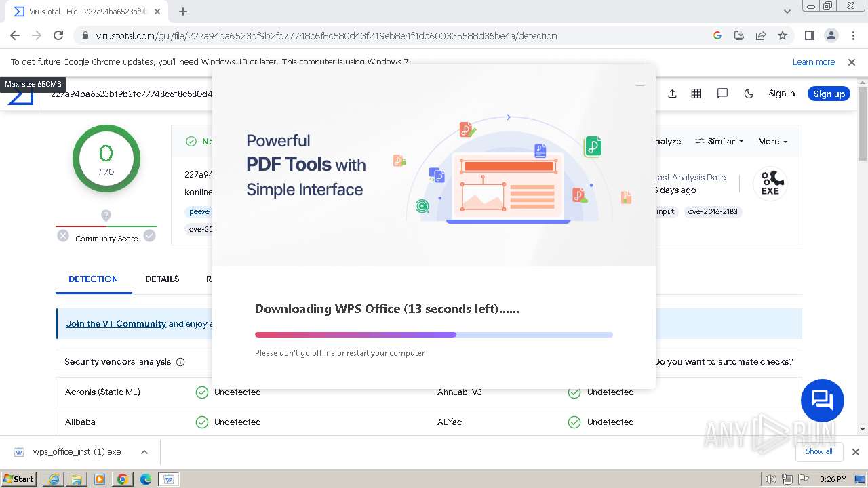
Task: Click the Chrome forward arrow
Action: pos(37,36)
